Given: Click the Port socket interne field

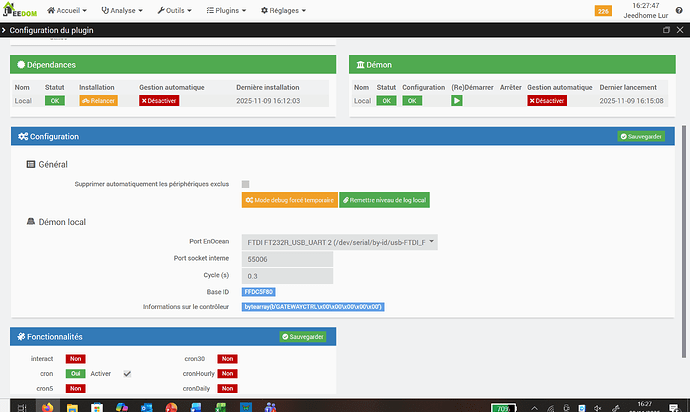Looking at the screenshot, I should coord(287,259).
